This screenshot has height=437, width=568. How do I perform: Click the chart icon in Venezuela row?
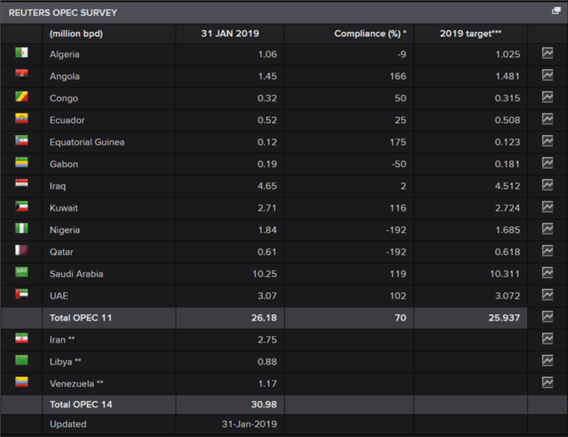[x=547, y=383]
